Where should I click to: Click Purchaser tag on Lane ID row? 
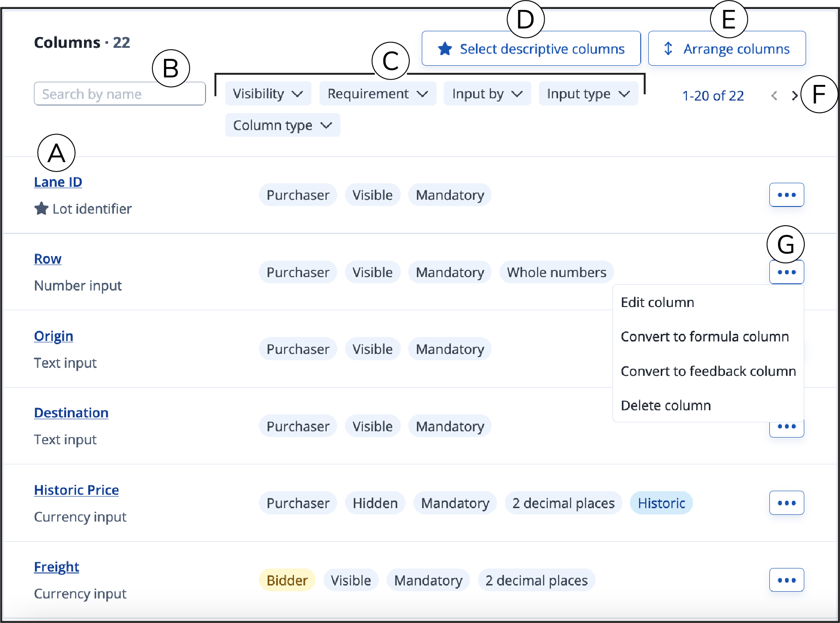pos(298,195)
